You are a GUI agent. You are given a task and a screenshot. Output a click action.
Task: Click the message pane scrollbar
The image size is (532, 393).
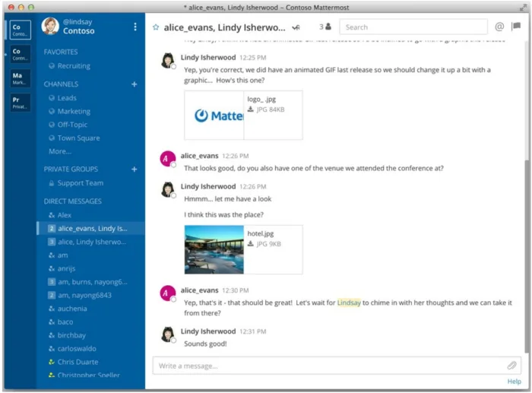[526, 255]
